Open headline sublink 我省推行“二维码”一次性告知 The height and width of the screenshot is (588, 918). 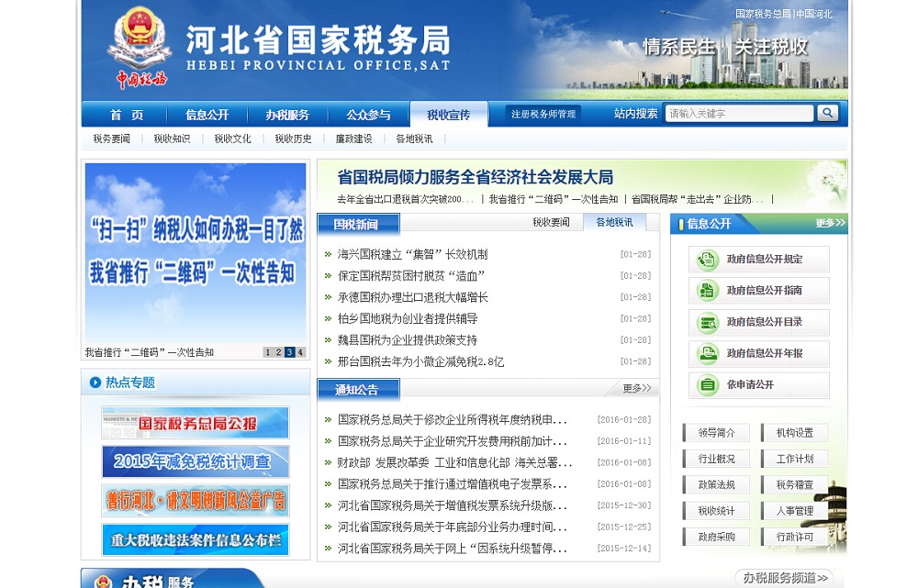554,199
